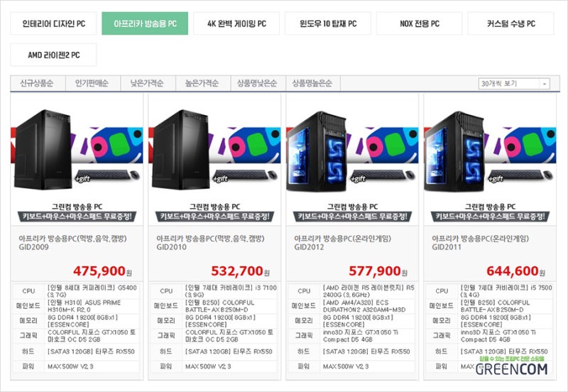Open the GID2011 product title link
Screen dimensions: 568x392
[x=481, y=243]
